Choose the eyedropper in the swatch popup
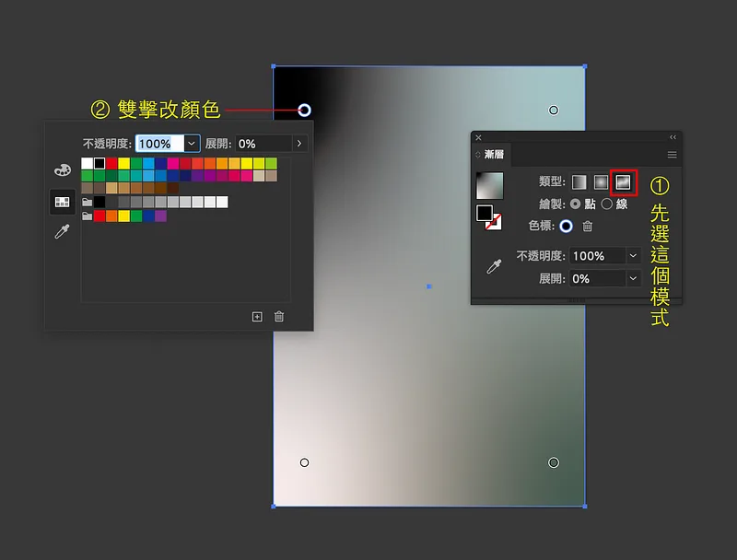The image size is (737, 560). coord(62,231)
